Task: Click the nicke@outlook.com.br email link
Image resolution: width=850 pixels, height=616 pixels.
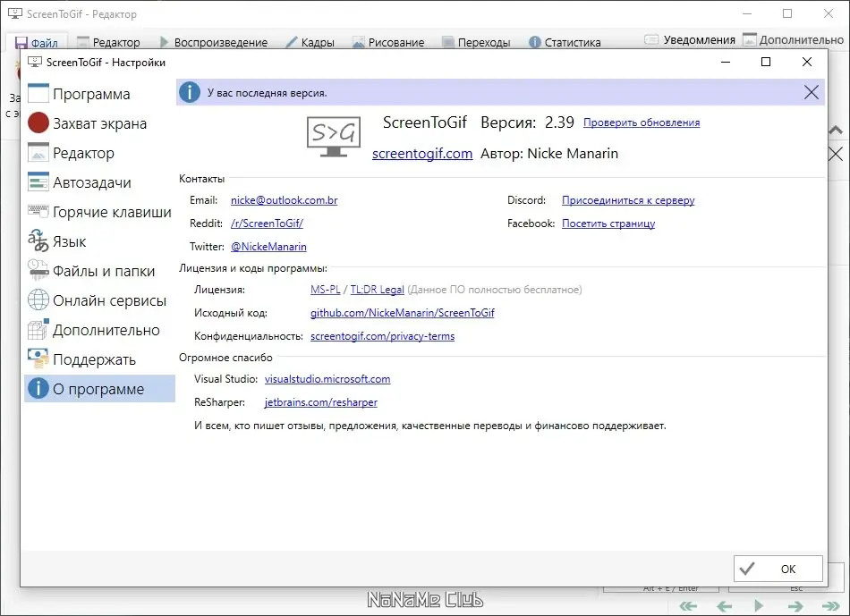Action: (x=284, y=200)
